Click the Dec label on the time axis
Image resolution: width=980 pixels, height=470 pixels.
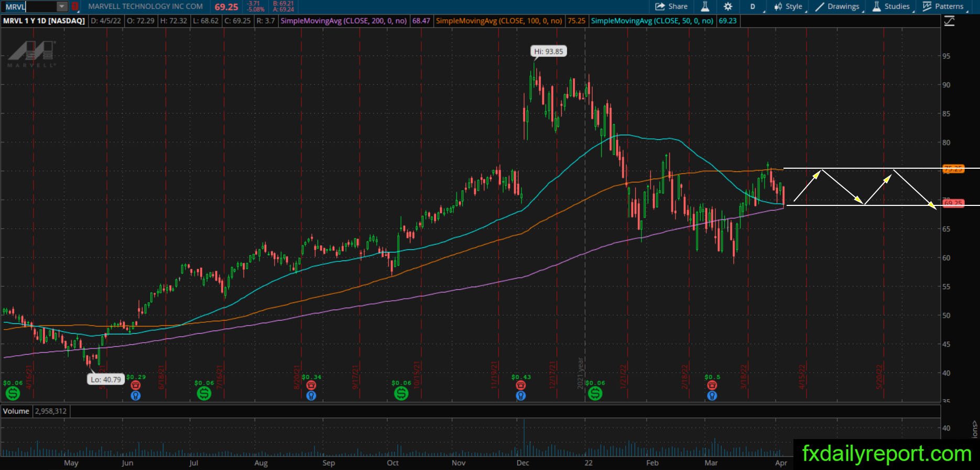click(x=522, y=463)
